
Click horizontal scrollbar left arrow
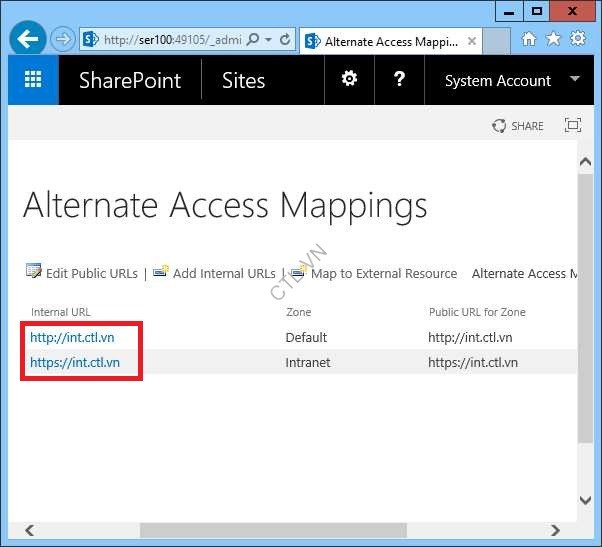30,530
